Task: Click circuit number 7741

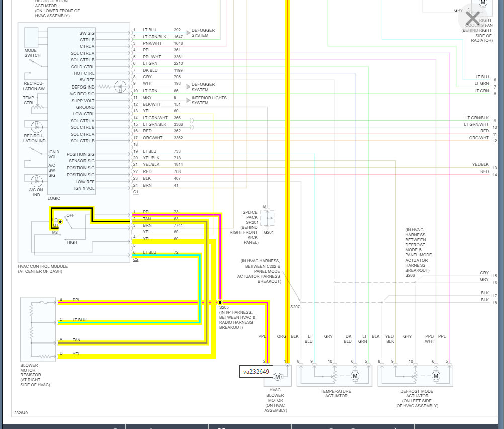Action: [x=179, y=225]
